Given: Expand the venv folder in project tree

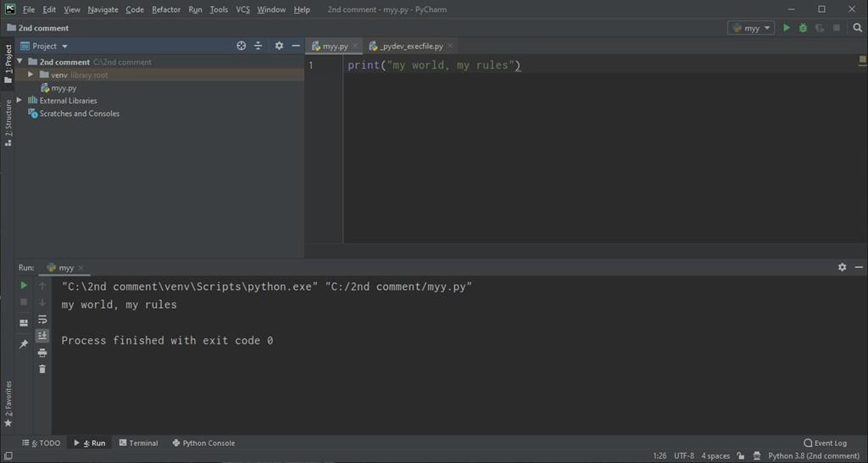Looking at the screenshot, I should click(31, 75).
